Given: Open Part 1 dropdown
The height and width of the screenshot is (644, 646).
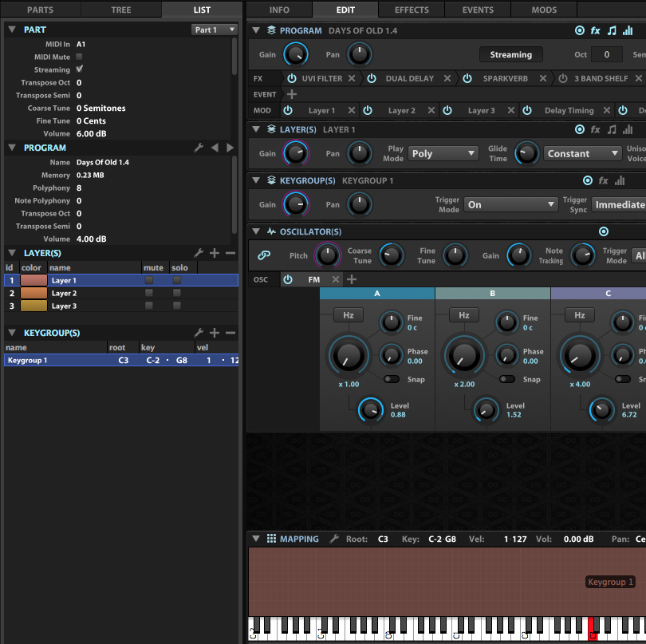Looking at the screenshot, I should click(x=215, y=30).
